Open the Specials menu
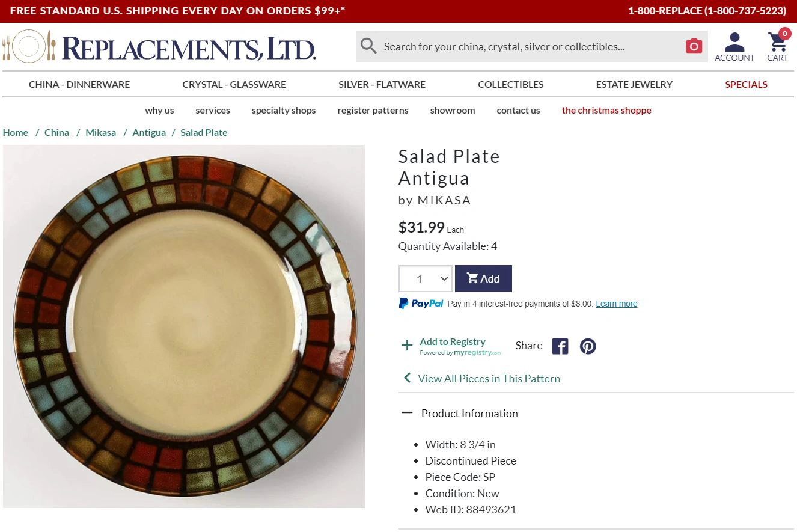This screenshot has width=797, height=532. 746,84
